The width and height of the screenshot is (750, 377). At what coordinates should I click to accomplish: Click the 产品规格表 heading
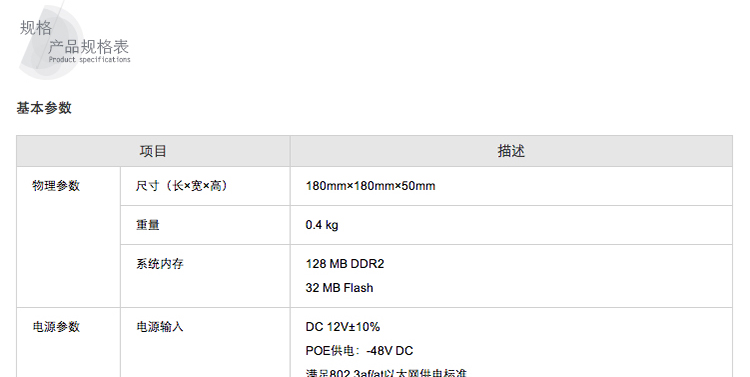(x=88, y=47)
